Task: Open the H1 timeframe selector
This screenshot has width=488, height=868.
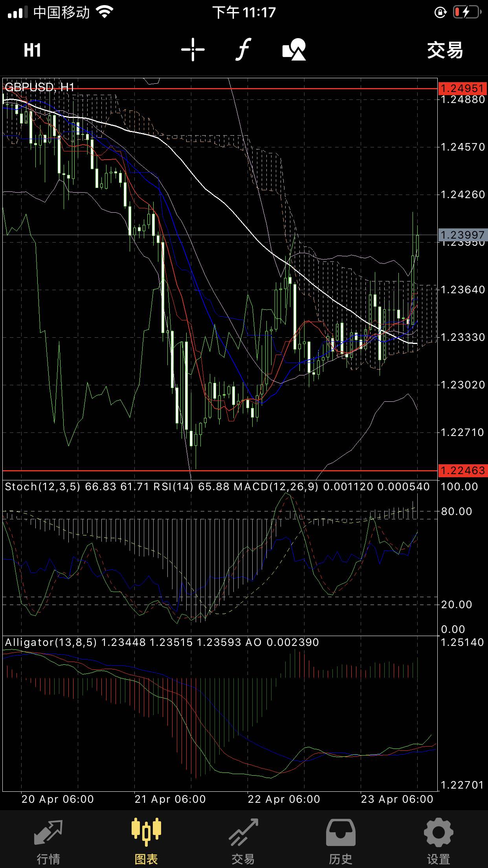Action: (x=32, y=50)
